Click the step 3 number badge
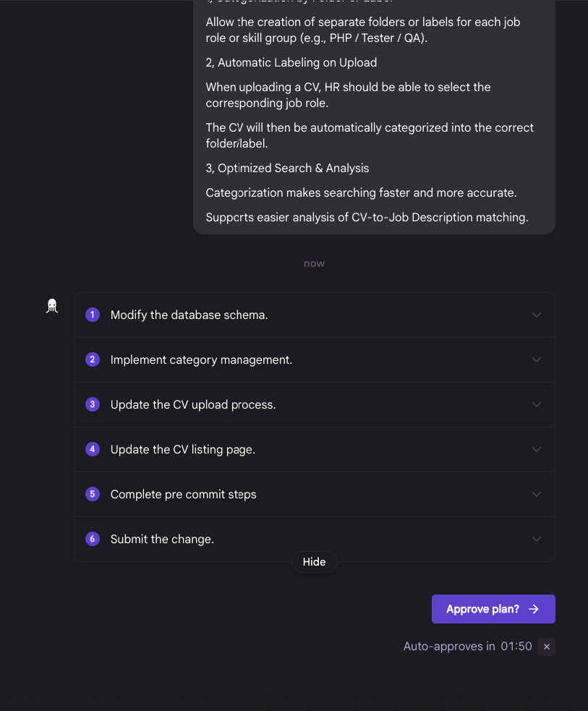588x711 pixels. (x=93, y=404)
